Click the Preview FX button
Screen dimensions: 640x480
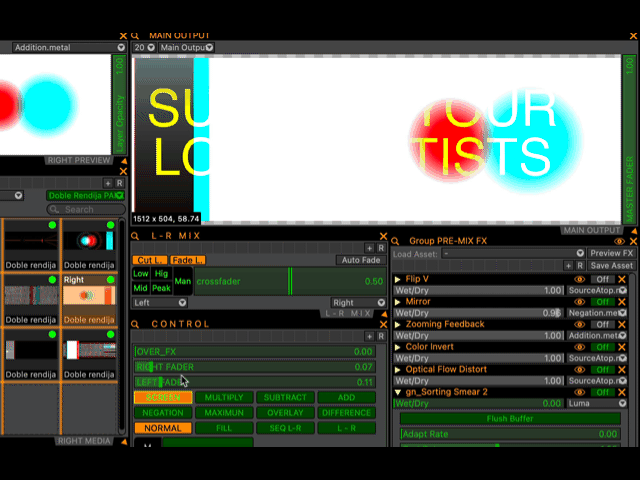tap(611, 253)
